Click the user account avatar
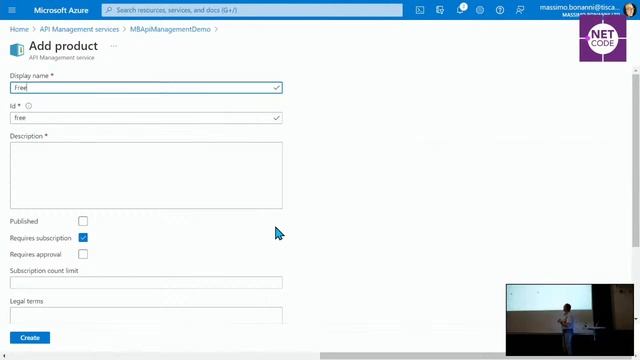This screenshot has height=360, width=640. (630, 10)
